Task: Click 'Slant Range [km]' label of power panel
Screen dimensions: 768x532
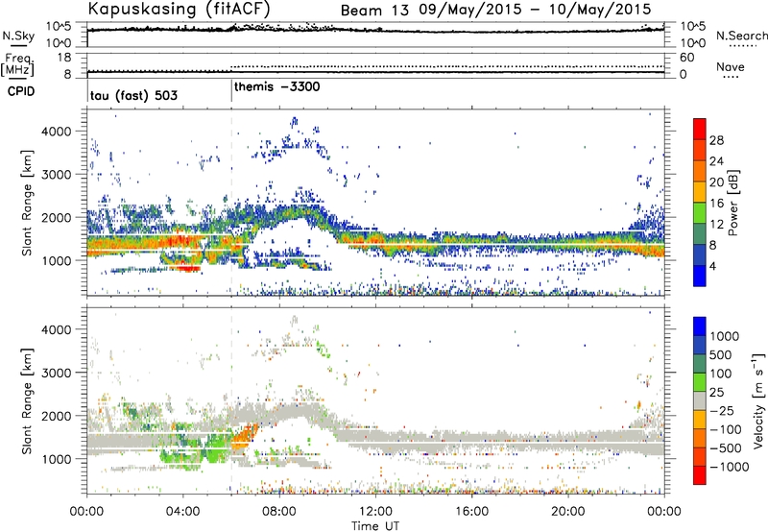Action: pos(27,203)
